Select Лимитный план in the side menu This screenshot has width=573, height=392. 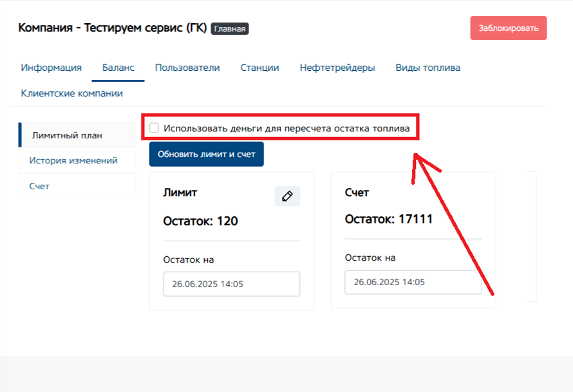tap(77, 135)
